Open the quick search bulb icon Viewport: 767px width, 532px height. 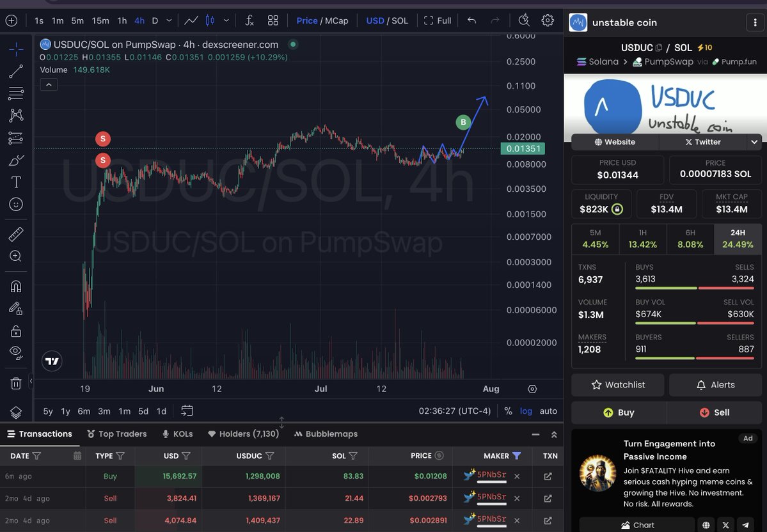pos(524,20)
